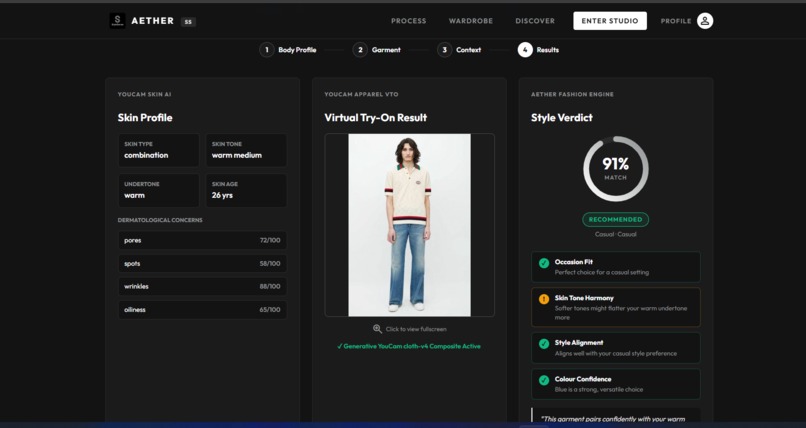The width and height of the screenshot is (806, 428).
Task: Go to step 1 Body Profile
Action: [288, 50]
